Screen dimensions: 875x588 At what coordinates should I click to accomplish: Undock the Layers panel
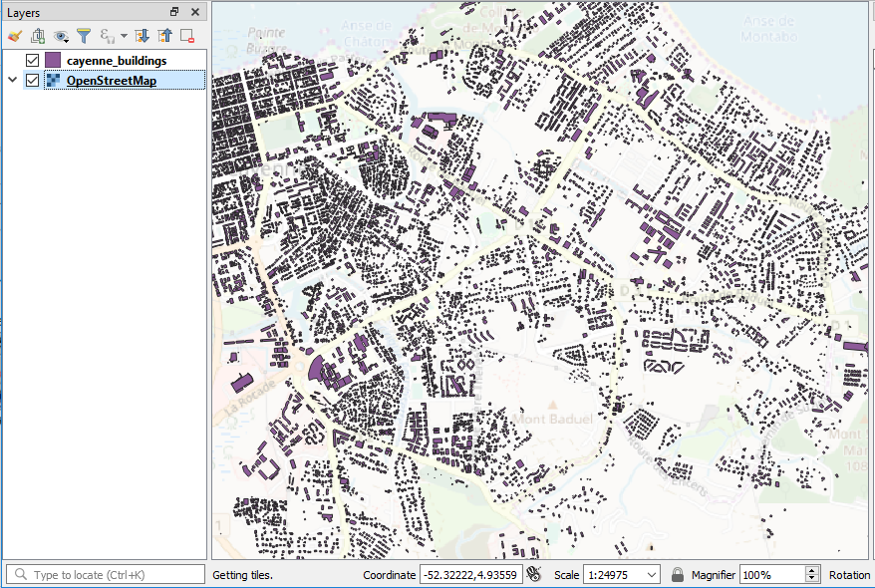tap(176, 12)
